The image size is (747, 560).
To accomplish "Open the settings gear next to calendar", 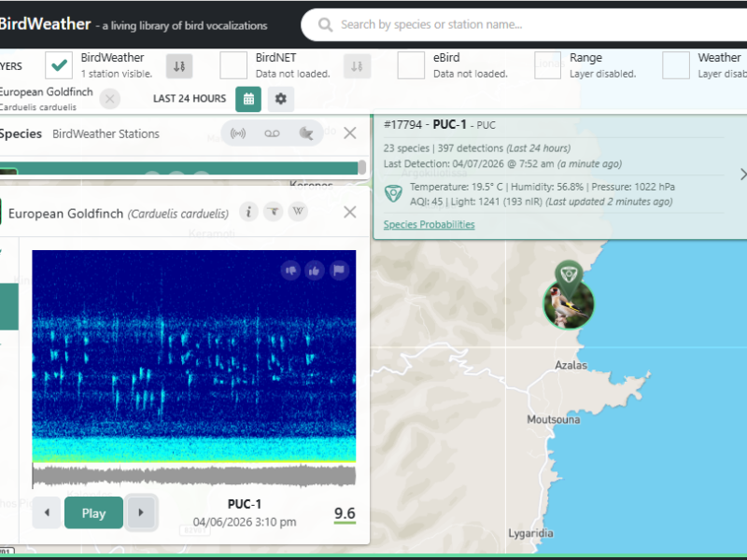I will click(278, 98).
